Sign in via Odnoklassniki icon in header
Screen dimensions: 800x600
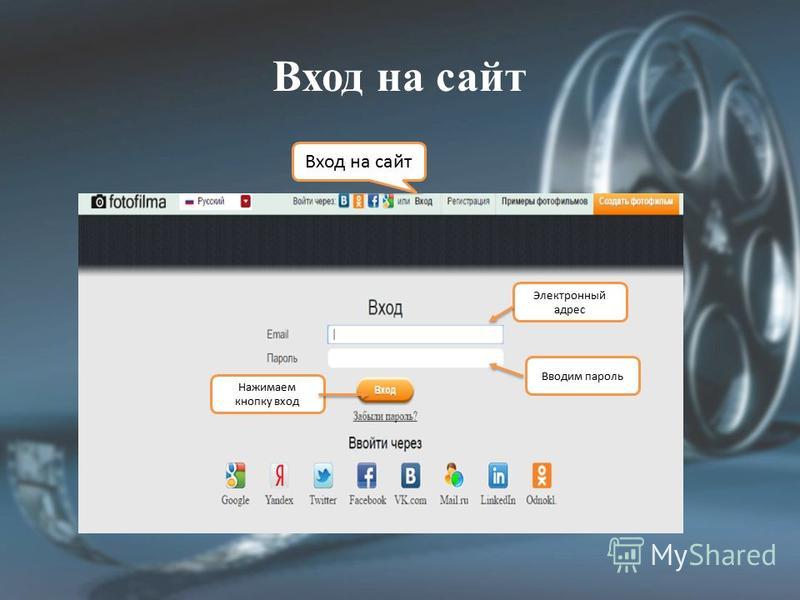click(x=359, y=201)
